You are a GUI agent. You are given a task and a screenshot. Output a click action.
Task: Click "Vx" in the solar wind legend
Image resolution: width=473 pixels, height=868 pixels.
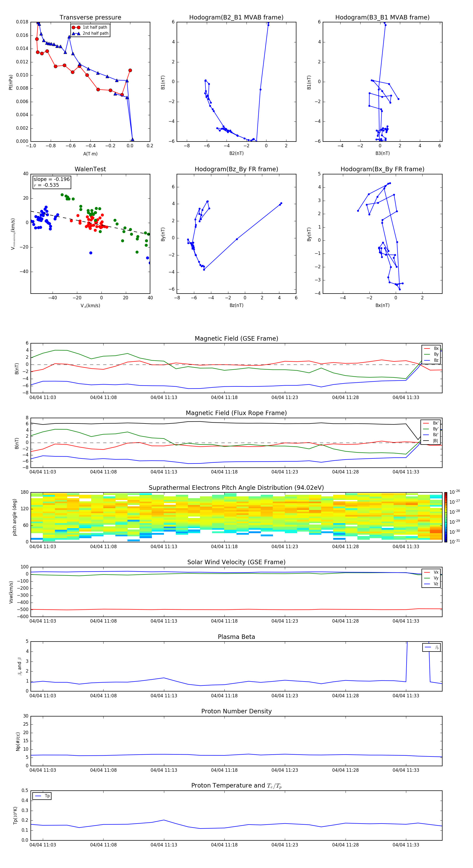[x=436, y=573]
